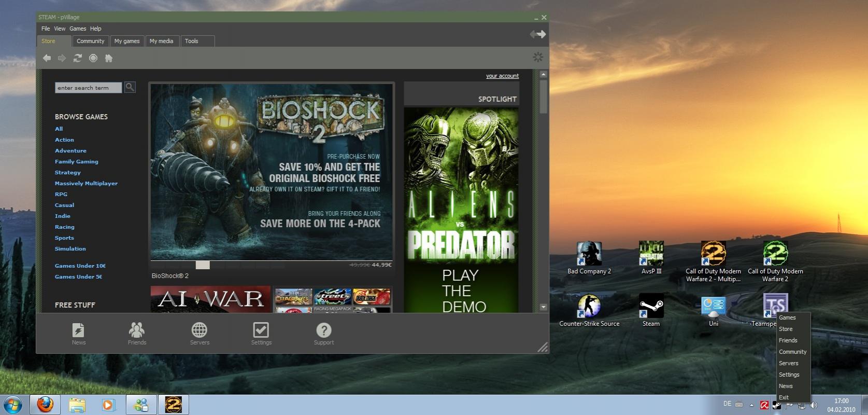This screenshot has height=415, width=868.
Task: Click the mini-view double arrow icon
Action: coord(538,34)
